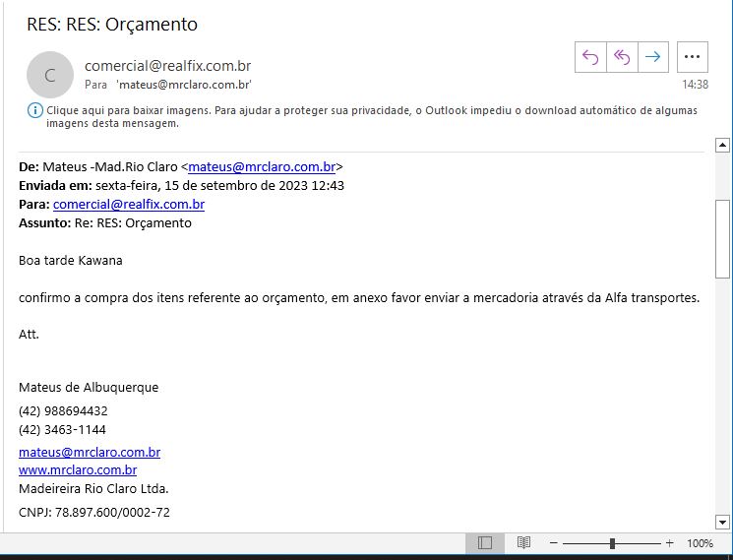The image size is (733, 560).
Task: Click the zoom in plus button
Action: (x=669, y=543)
